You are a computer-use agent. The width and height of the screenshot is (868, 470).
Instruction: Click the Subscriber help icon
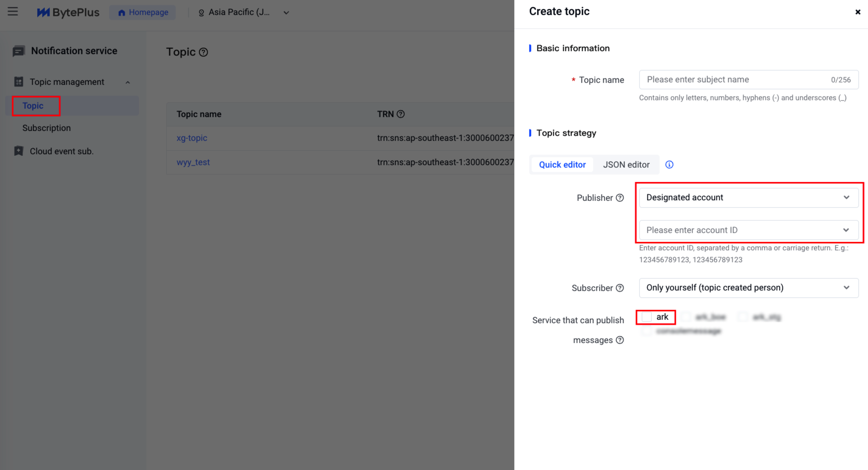coord(620,288)
